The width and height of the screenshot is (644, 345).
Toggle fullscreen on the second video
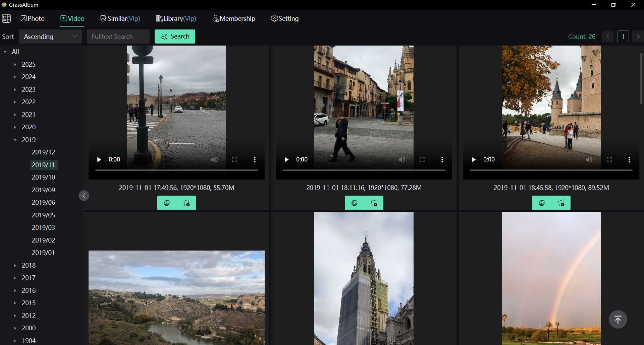422,160
